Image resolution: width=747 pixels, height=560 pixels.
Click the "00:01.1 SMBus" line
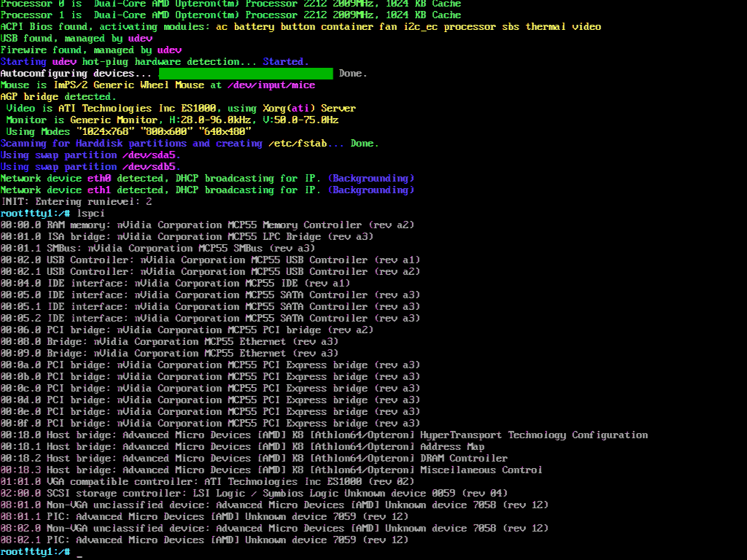coord(158,248)
